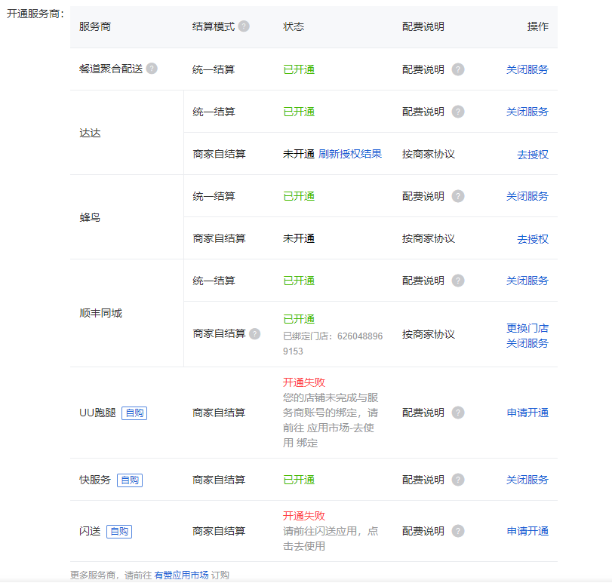The image size is (612, 583).
Task: Click 自购 tag next to UU跑腿
Action: click(x=134, y=412)
